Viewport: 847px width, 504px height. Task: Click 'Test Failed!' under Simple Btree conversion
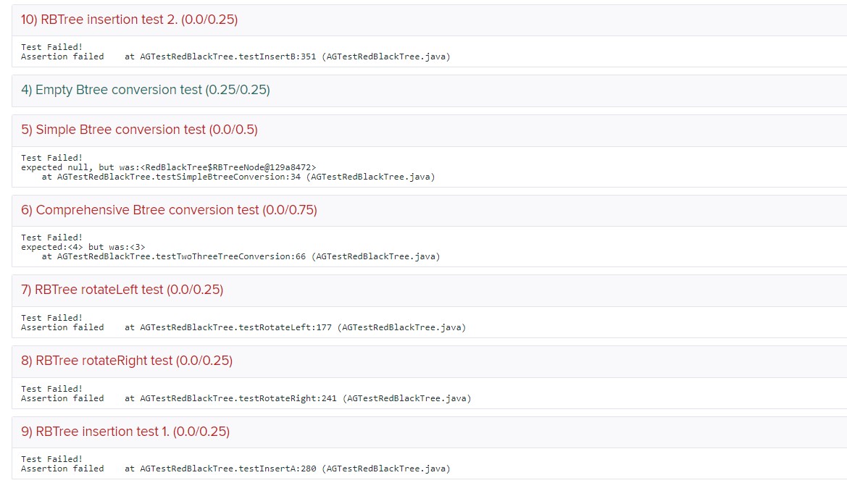coord(51,158)
